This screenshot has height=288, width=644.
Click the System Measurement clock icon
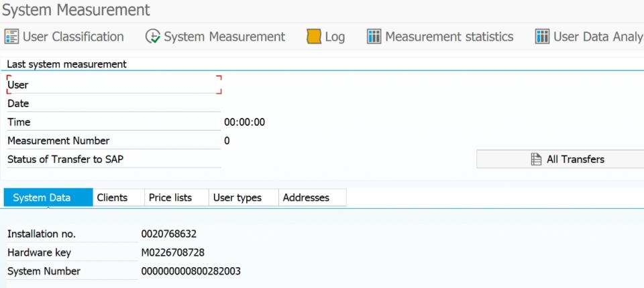[x=152, y=37]
